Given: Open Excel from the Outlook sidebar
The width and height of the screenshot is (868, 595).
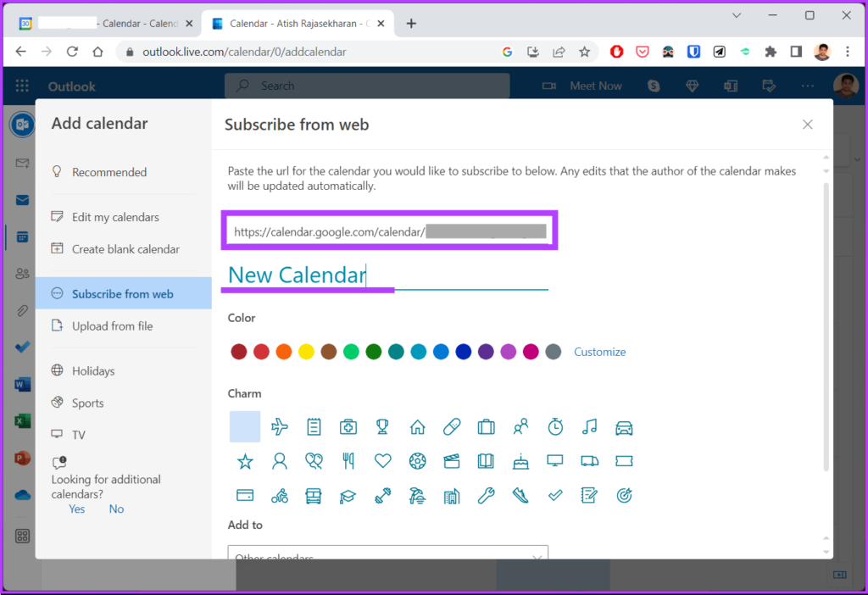Looking at the screenshot, I should point(22,420).
